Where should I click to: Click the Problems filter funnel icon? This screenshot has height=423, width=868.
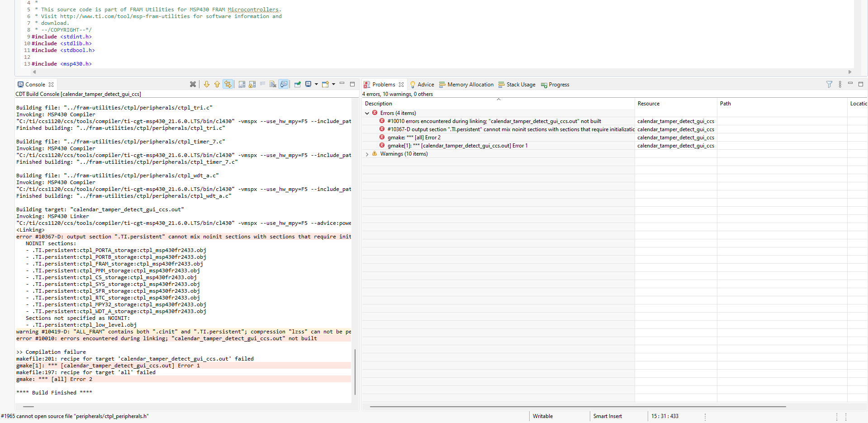tap(829, 84)
